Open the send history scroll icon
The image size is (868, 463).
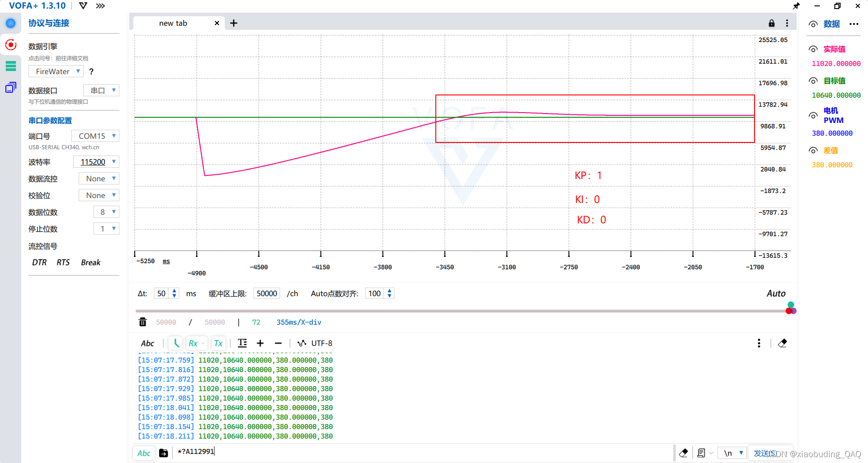pyautogui.click(x=701, y=453)
